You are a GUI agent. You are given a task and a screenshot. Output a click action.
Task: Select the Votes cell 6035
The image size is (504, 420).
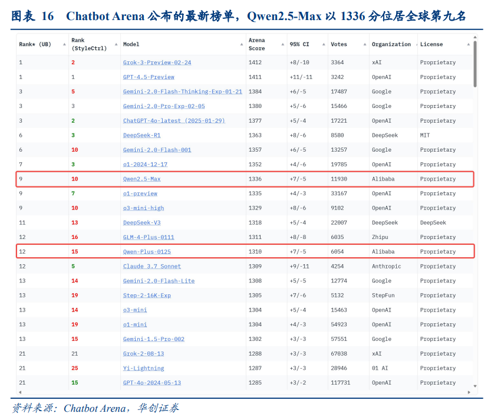(337, 237)
